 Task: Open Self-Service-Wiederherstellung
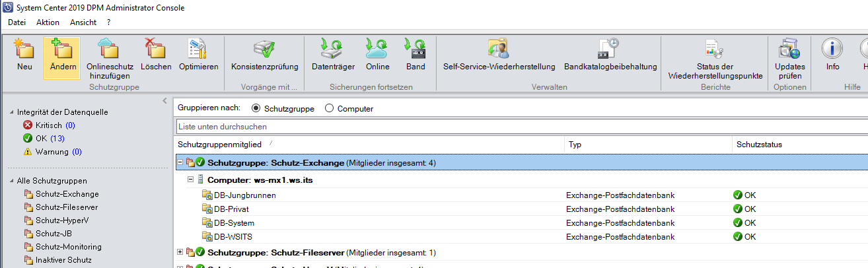click(499, 55)
